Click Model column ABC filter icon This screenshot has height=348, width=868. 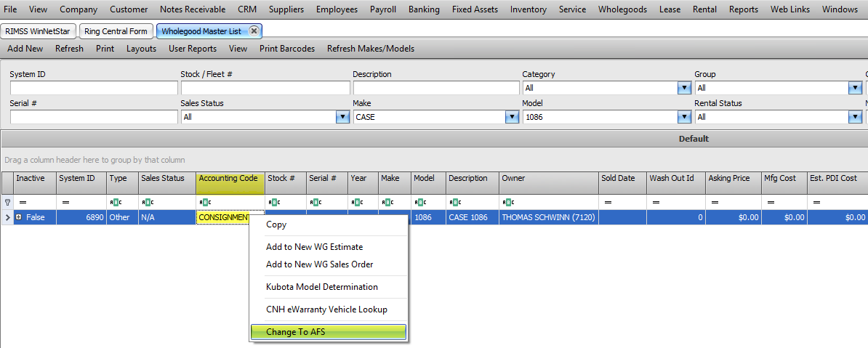pyautogui.click(x=419, y=203)
